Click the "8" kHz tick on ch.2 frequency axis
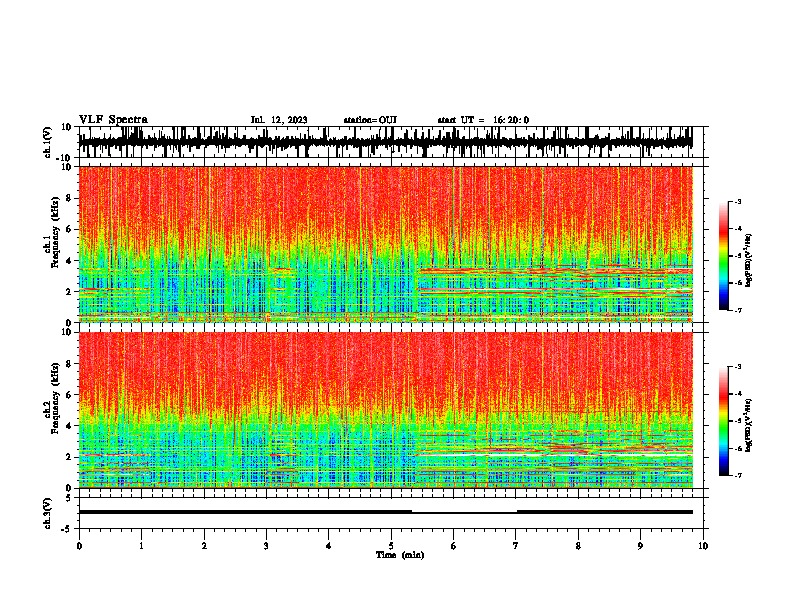Screen dimensions: 792x612 (70, 364)
